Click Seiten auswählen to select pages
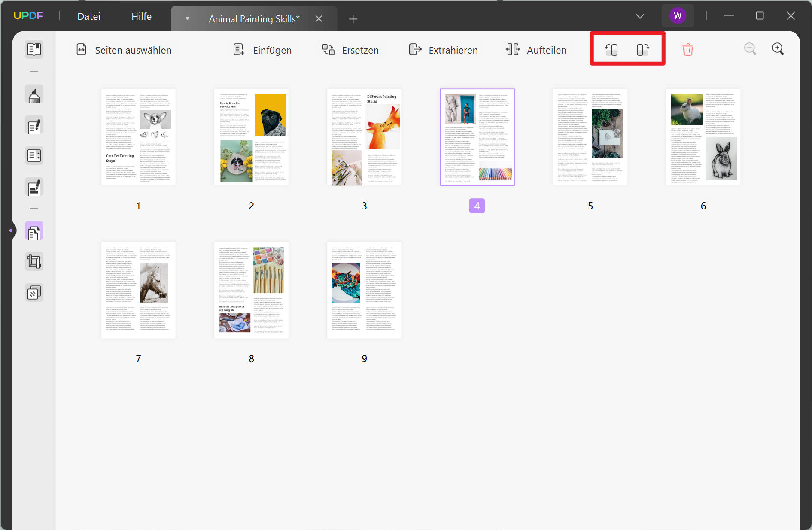This screenshot has width=812, height=530. coord(124,50)
